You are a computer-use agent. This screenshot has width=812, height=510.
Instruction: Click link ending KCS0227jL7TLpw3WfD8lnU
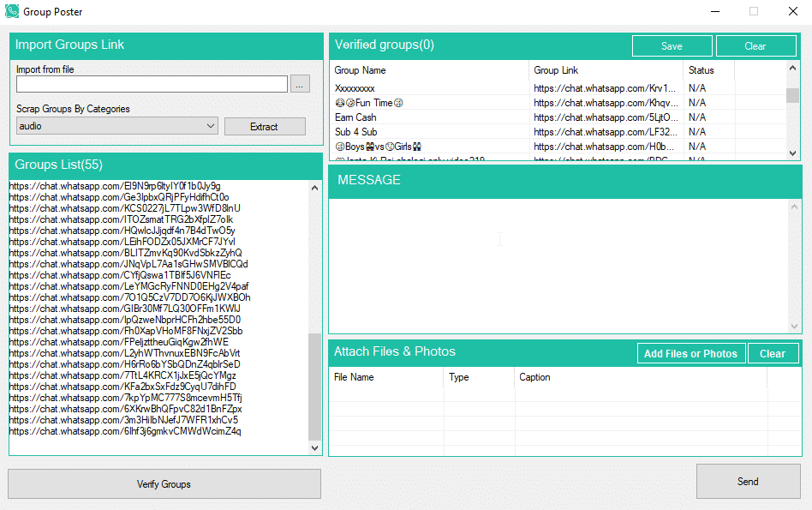click(125, 208)
